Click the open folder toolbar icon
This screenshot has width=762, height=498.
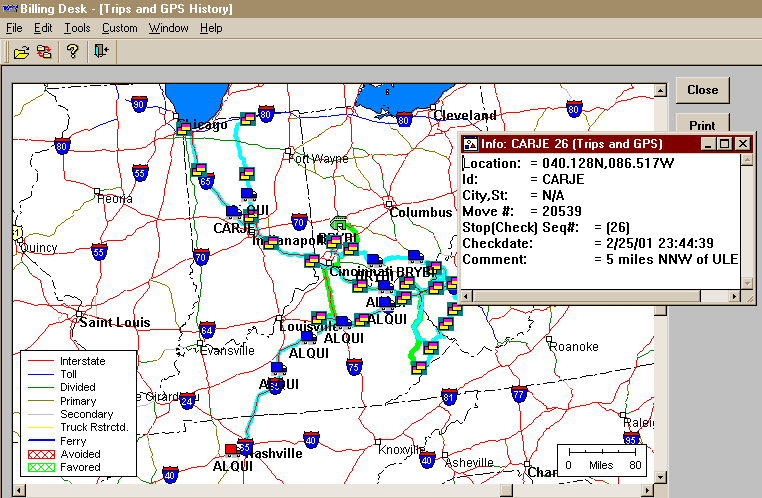[21, 52]
